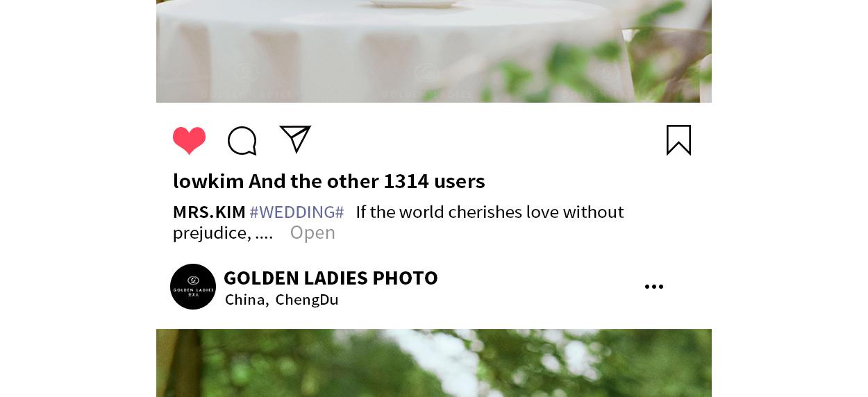Open the MRS.KIM profile from the caption

tap(209, 212)
